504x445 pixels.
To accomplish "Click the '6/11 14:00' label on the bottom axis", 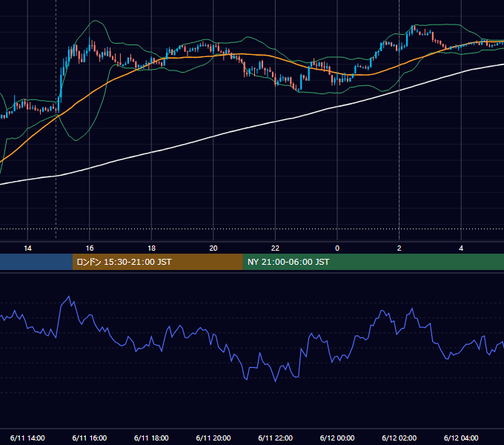I will tap(27, 438).
